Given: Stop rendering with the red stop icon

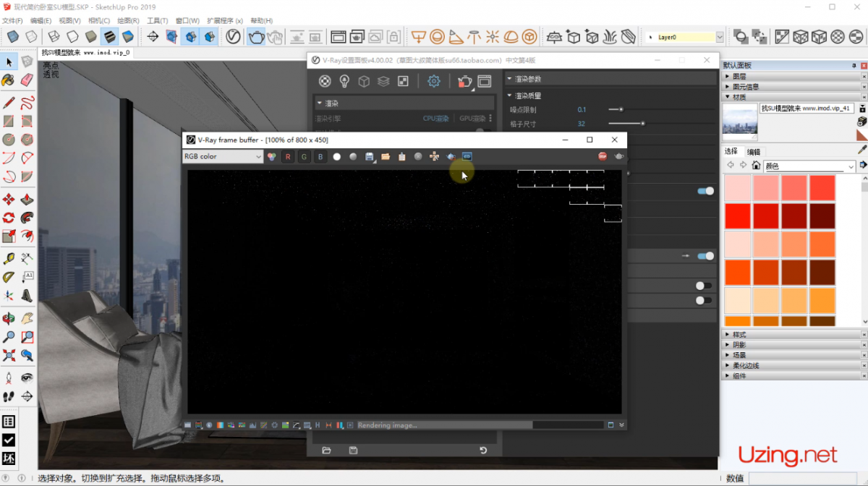Looking at the screenshot, I should coord(603,156).
